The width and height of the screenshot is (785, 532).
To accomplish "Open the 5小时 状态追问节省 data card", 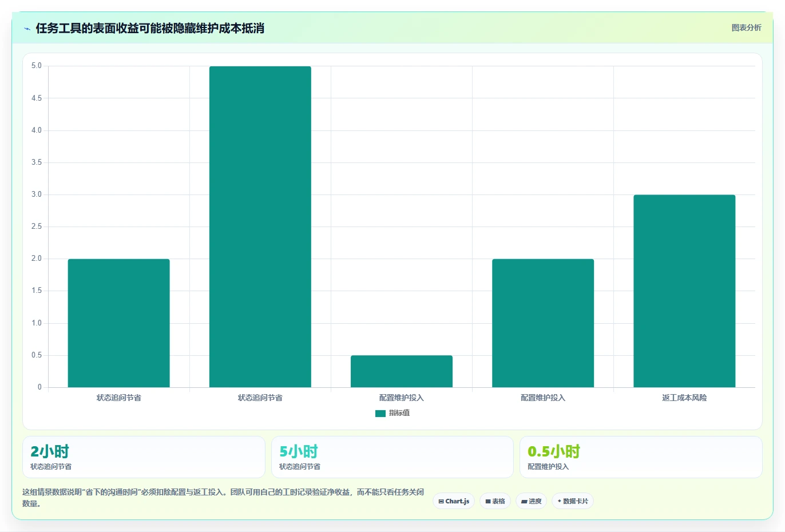I will (392, 457).
